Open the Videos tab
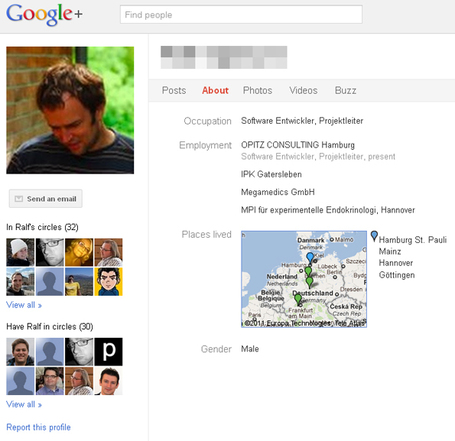Viewport: 455px width, 441px height. pyautogui.click(x=303, y=90)
